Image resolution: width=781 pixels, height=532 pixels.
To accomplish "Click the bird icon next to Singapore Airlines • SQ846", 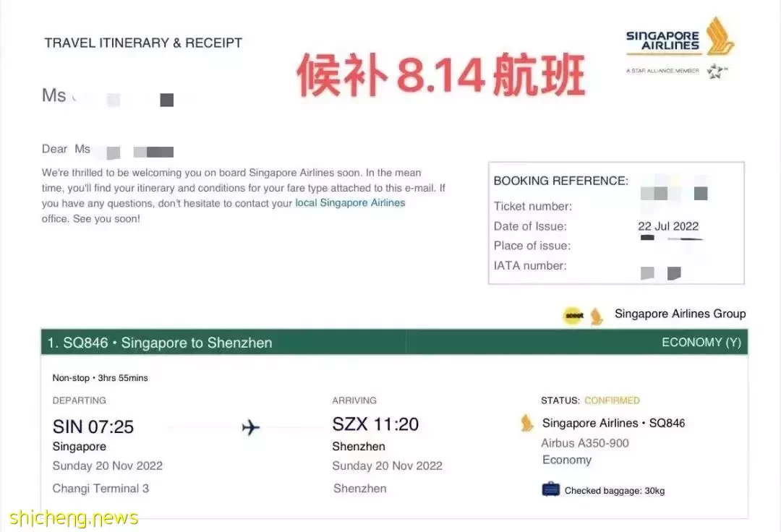I will [527, 424].
